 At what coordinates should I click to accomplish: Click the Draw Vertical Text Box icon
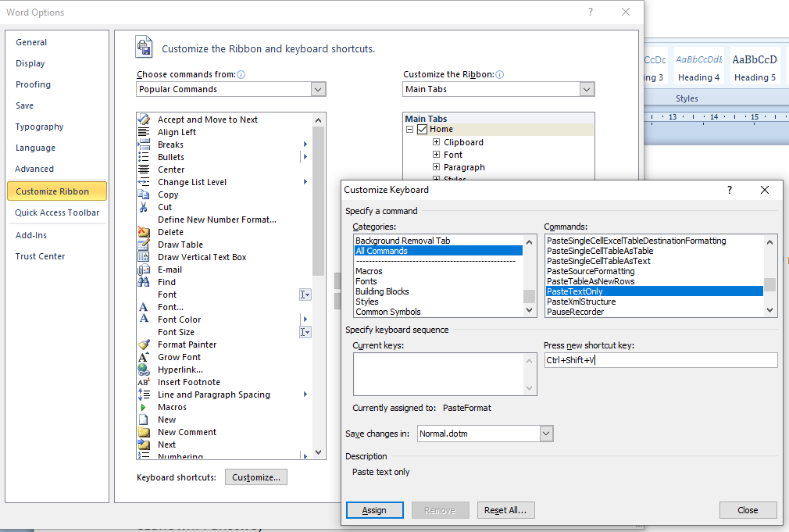coord(144,257)
